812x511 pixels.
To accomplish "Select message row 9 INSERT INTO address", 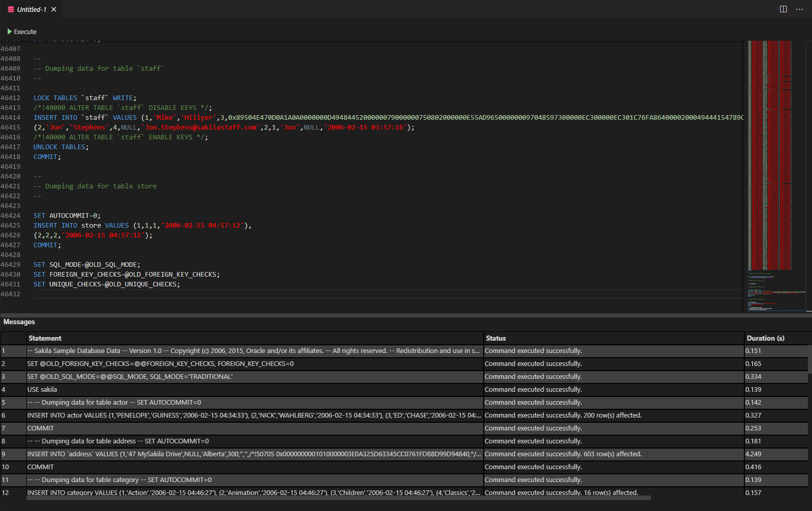I will click(x=253, y=454).
